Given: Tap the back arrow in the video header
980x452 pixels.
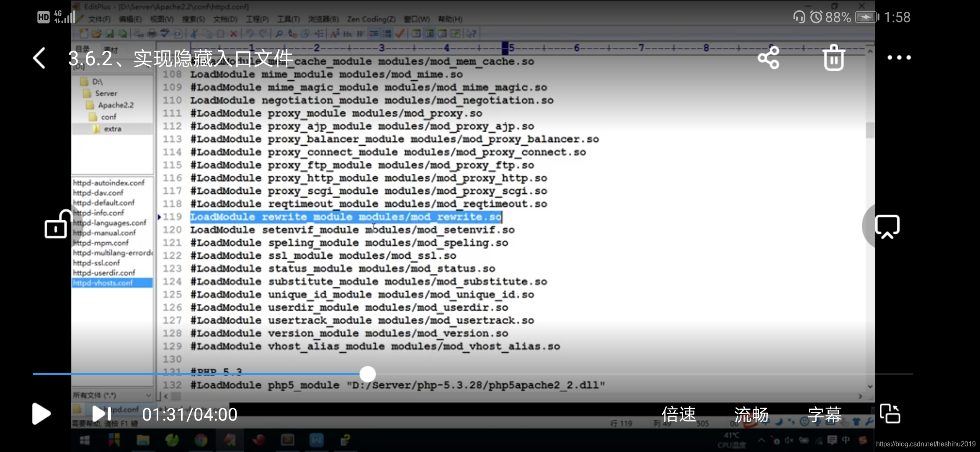Looking at the screenshot, I should [x=39, y=58].
